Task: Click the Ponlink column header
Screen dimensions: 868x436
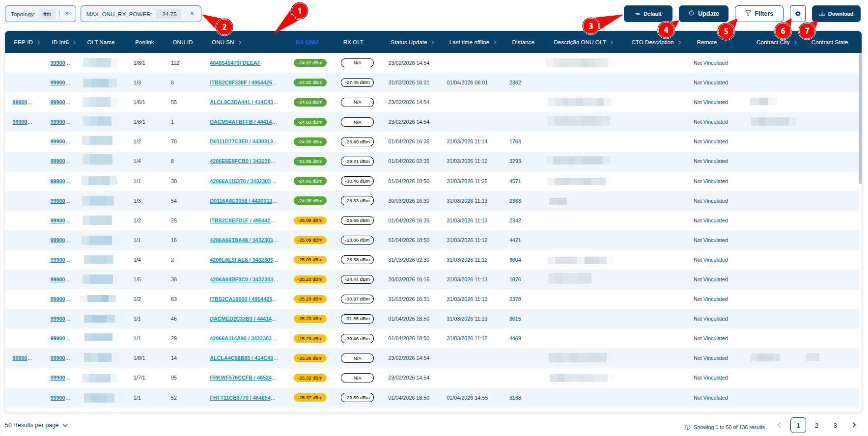Action: (x=145, y=43)
